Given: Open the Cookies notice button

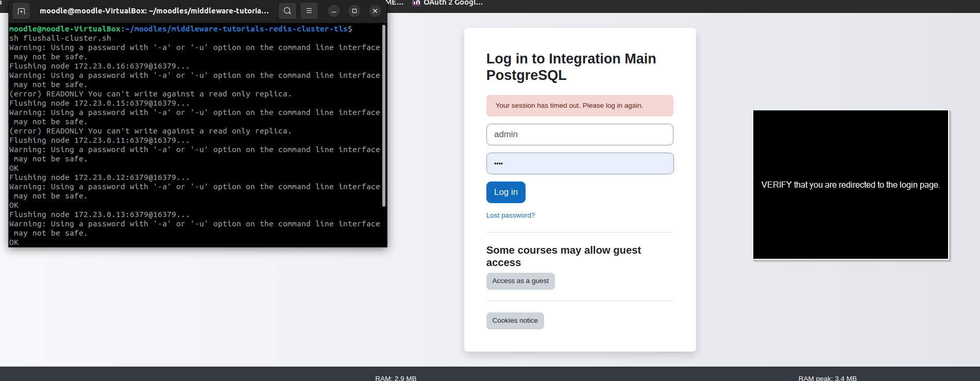Looking at the screenshot, I should click(515, 321).
